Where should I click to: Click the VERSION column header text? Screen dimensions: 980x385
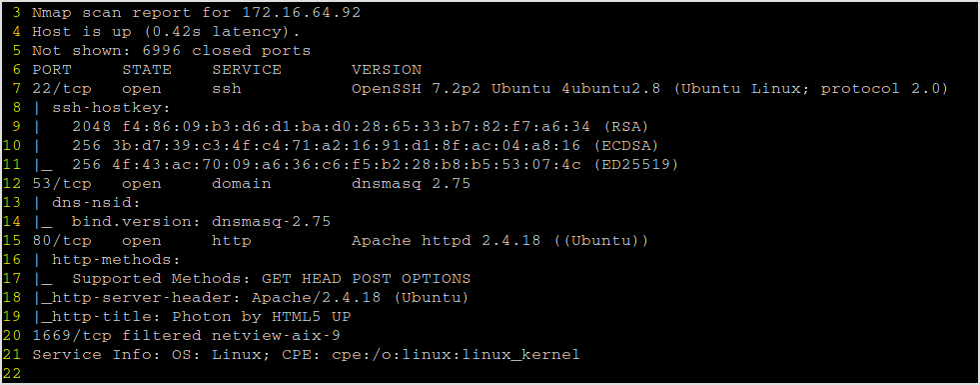(387, 69)
